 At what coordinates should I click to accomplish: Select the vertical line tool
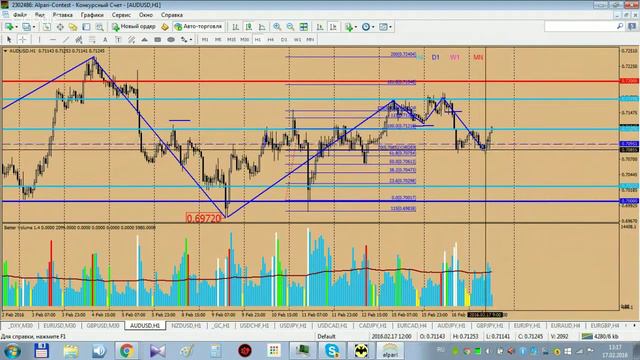click(39, 40)
